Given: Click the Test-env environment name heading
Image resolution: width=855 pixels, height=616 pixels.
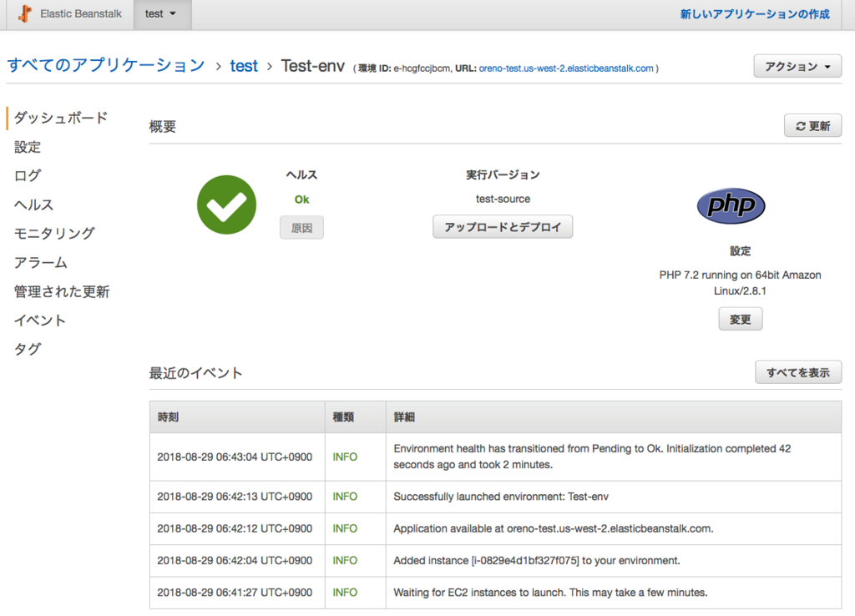Looking at the screenshot, I should click(x=313, y=66).
